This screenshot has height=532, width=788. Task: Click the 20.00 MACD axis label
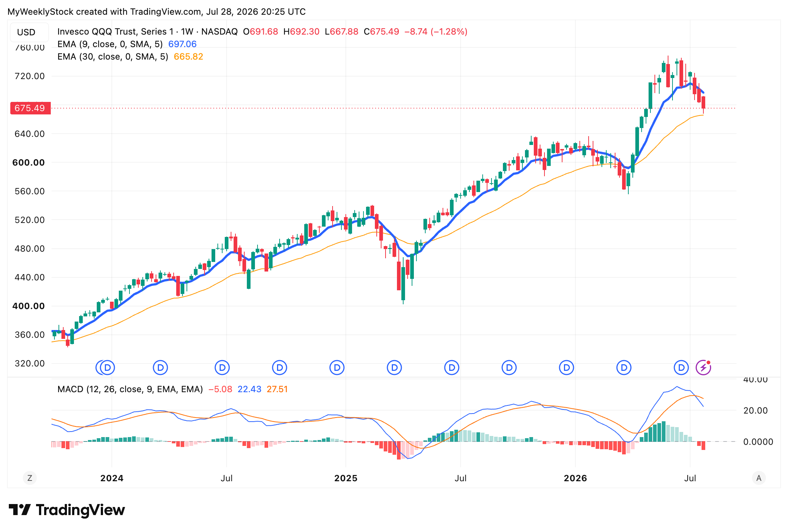coord(755,411)
